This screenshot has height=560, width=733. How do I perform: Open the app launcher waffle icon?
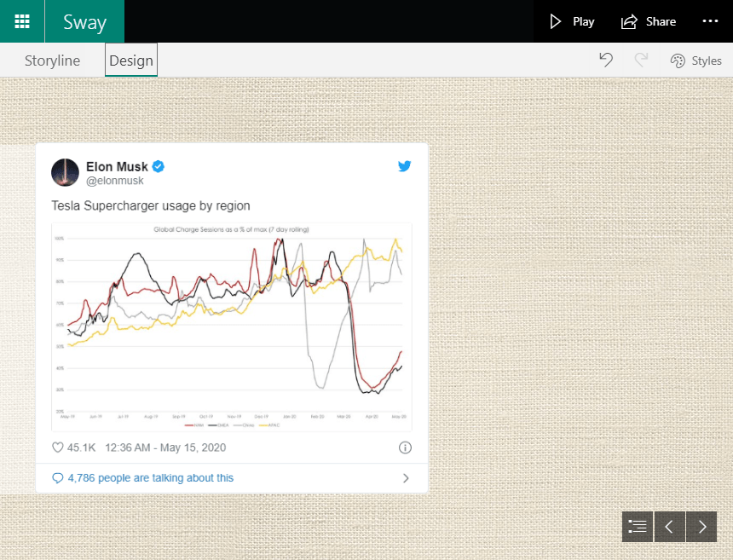point(22,21)
